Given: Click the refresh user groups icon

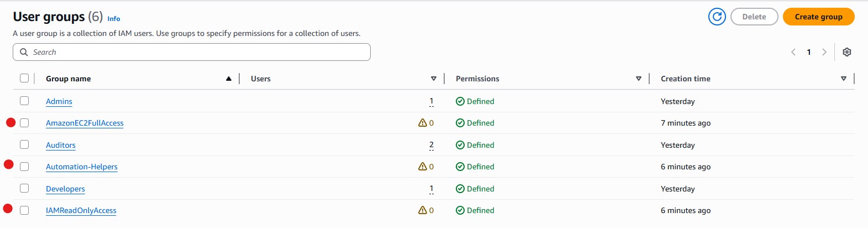Looking at the screenshot, I should tap(717, 17).
